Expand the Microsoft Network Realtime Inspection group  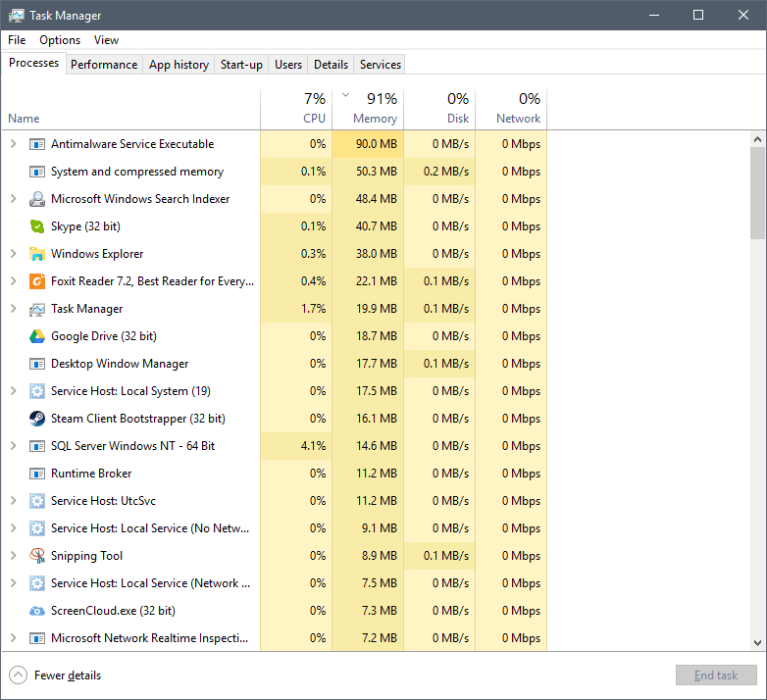(x=14, y=638)
